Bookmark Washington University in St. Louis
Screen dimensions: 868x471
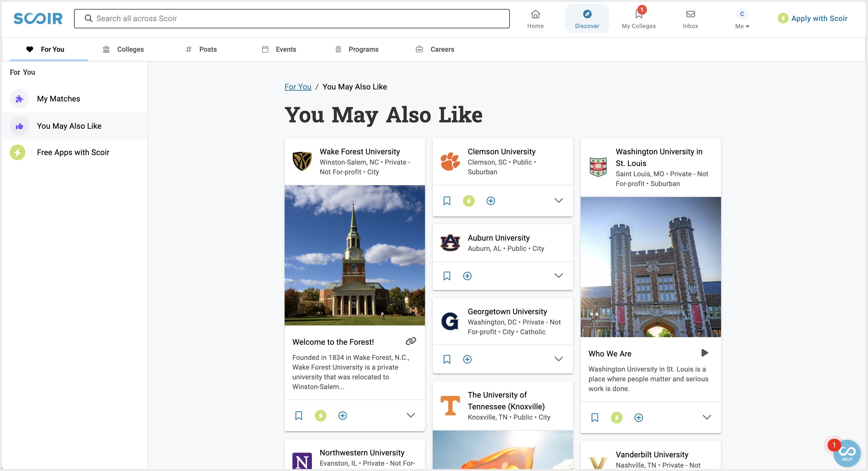(x=595, y=417)
